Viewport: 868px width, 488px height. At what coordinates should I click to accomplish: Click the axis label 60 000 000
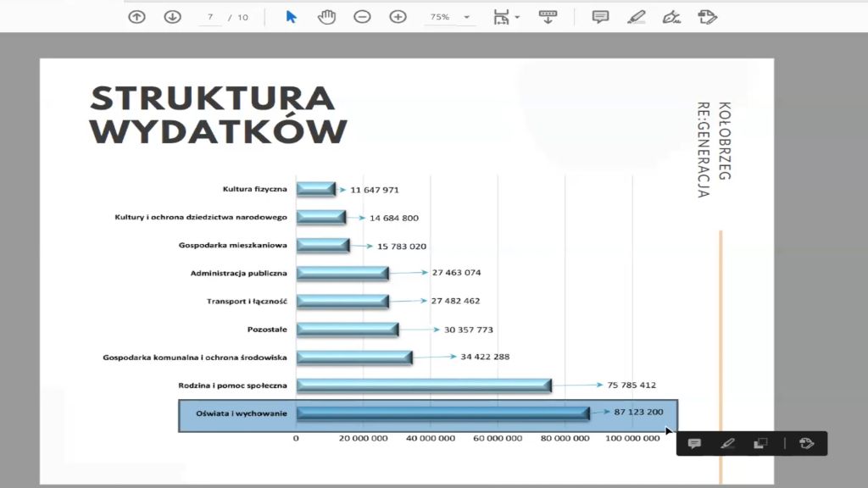pos(498,438)
